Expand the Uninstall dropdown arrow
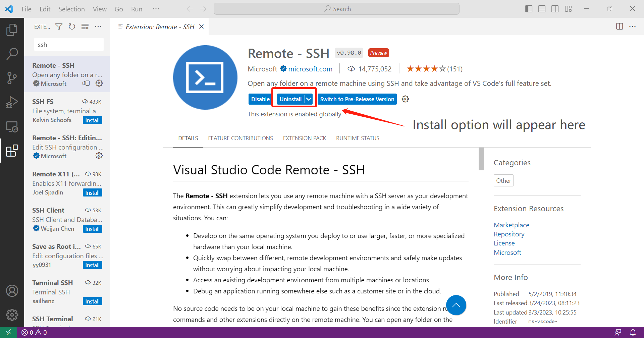Viewport: 644px width, 338px height. tap(309, 99)
